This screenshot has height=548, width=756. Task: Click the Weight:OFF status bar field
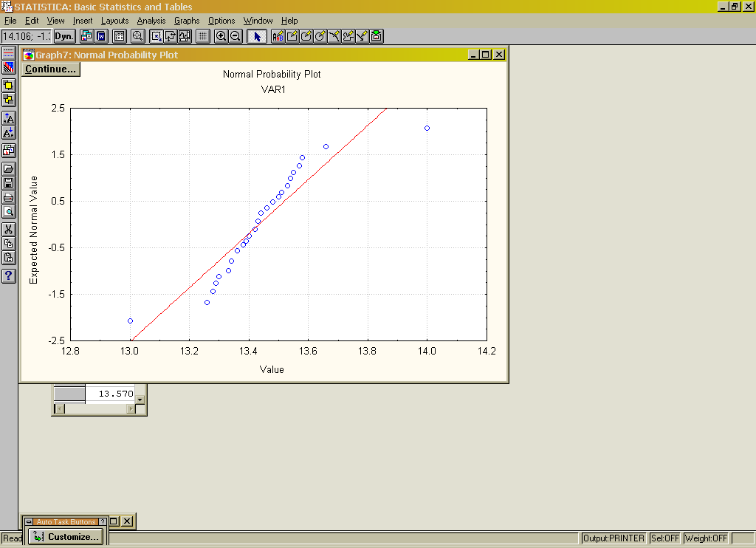[x=706, y=538]
